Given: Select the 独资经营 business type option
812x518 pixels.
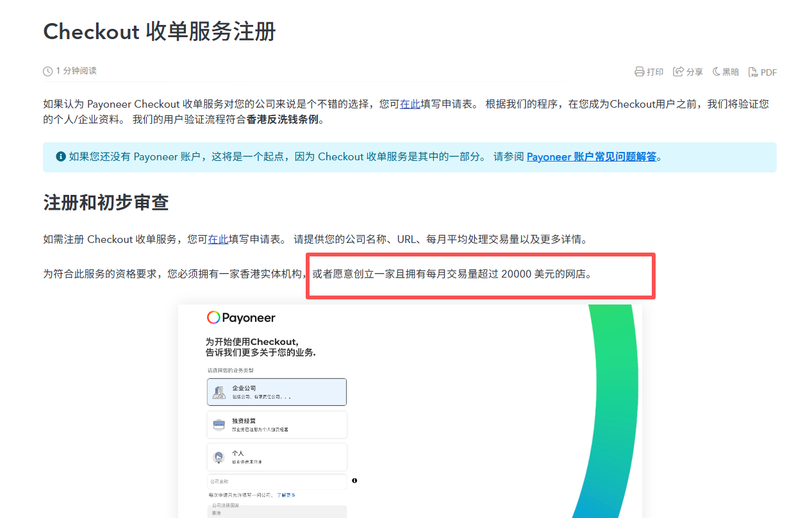Looking at the screenshot, I should coord(277,424).
